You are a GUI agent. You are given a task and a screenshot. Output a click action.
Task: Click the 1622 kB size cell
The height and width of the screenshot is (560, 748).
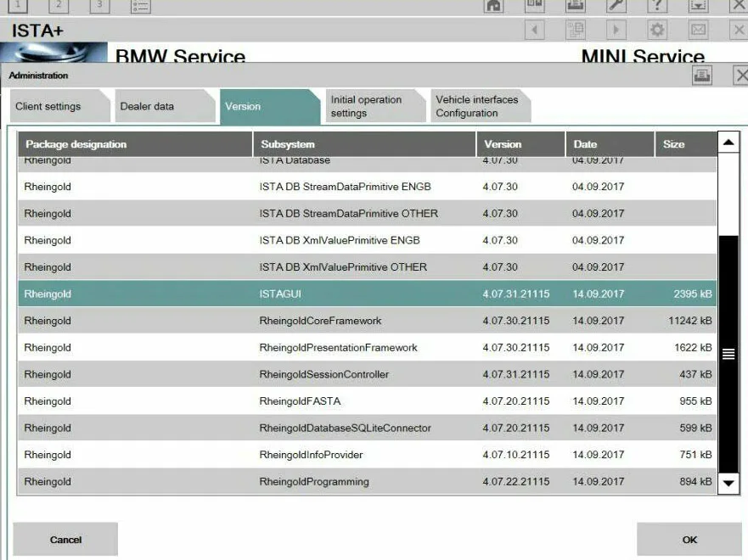693,347
